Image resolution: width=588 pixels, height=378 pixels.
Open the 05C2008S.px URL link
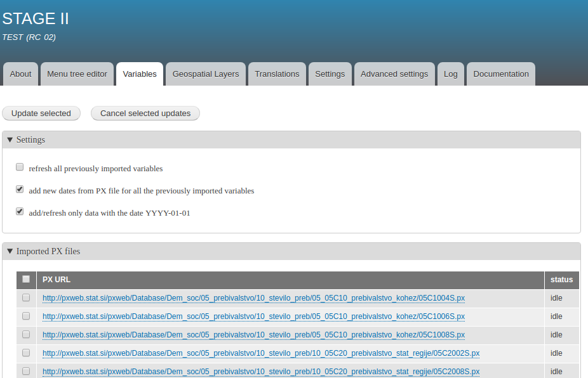pyautogui.click(x=261, y=372)
